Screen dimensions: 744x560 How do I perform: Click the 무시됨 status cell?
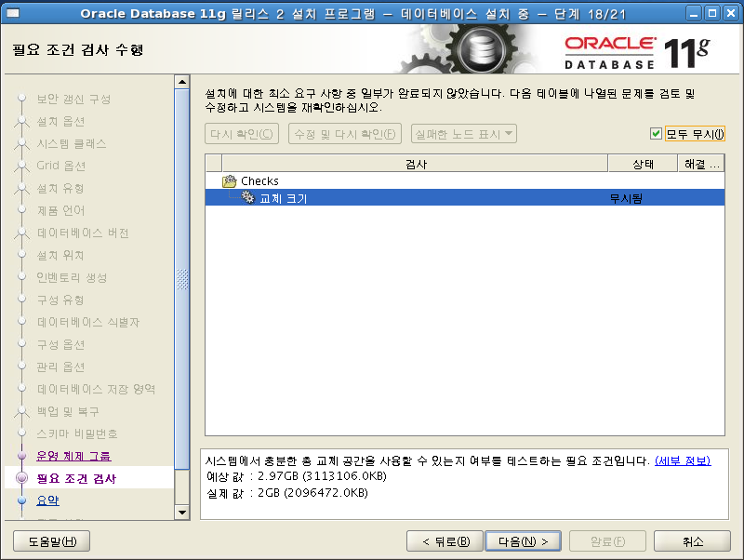coord(626,198)
